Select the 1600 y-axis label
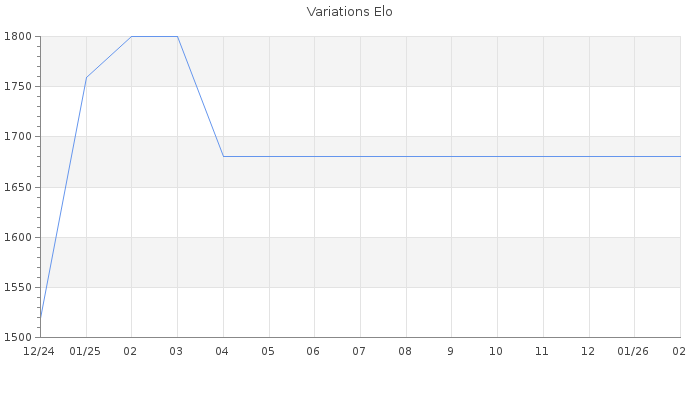Viewport: 700px width, 400px height. click(19, 237)
